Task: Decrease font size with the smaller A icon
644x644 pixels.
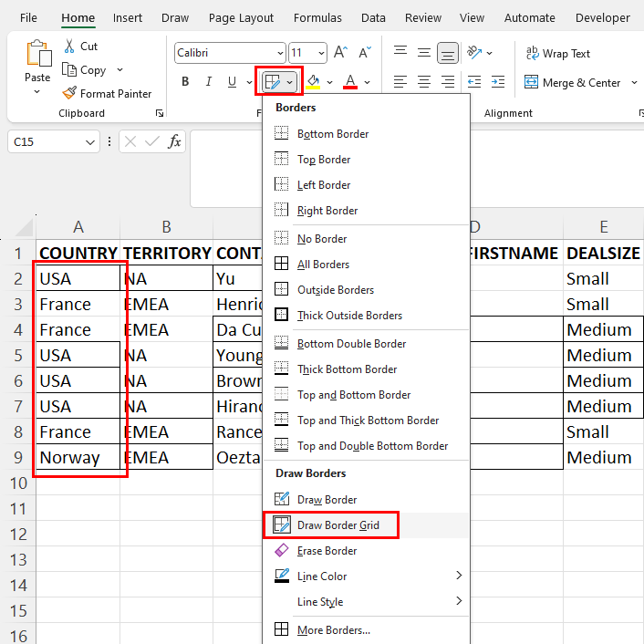Action: (365, 53)
